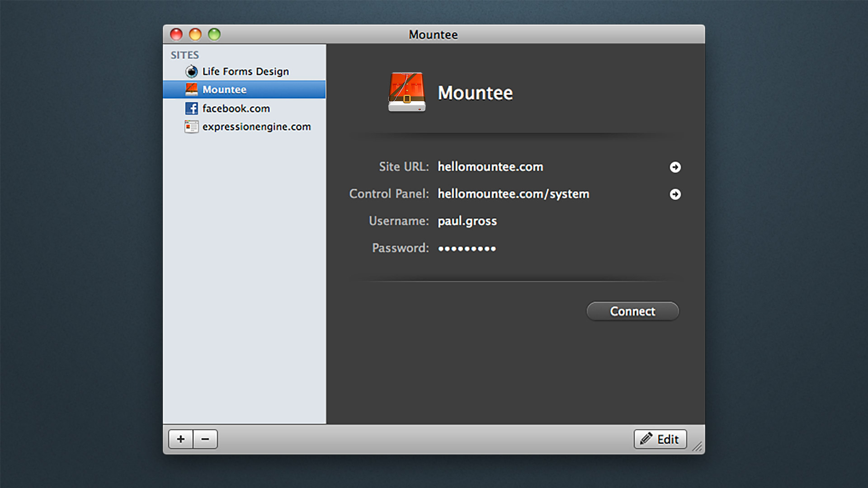The image size is (868, 488).
Task: Close the Mountee window
Action: point(176,34)
